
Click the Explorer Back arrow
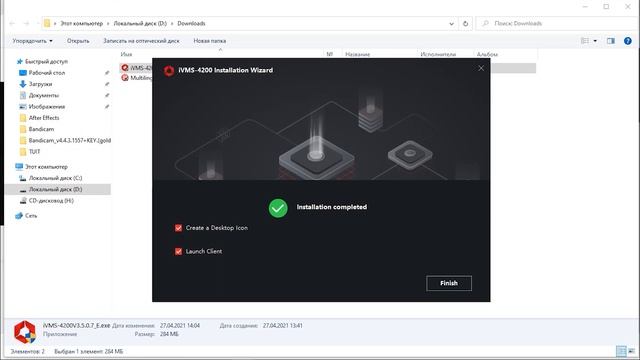12,24
